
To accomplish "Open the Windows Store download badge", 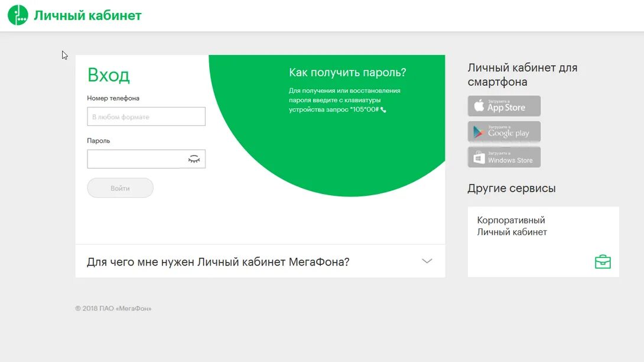I will pos(504,157).
